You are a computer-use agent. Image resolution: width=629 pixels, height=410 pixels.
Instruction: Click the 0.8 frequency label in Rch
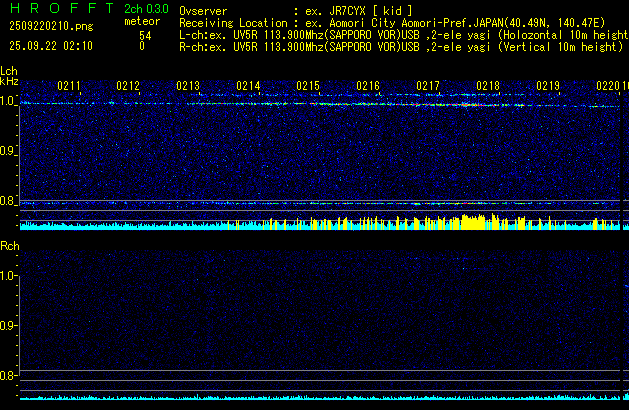(x=9, y=376)
